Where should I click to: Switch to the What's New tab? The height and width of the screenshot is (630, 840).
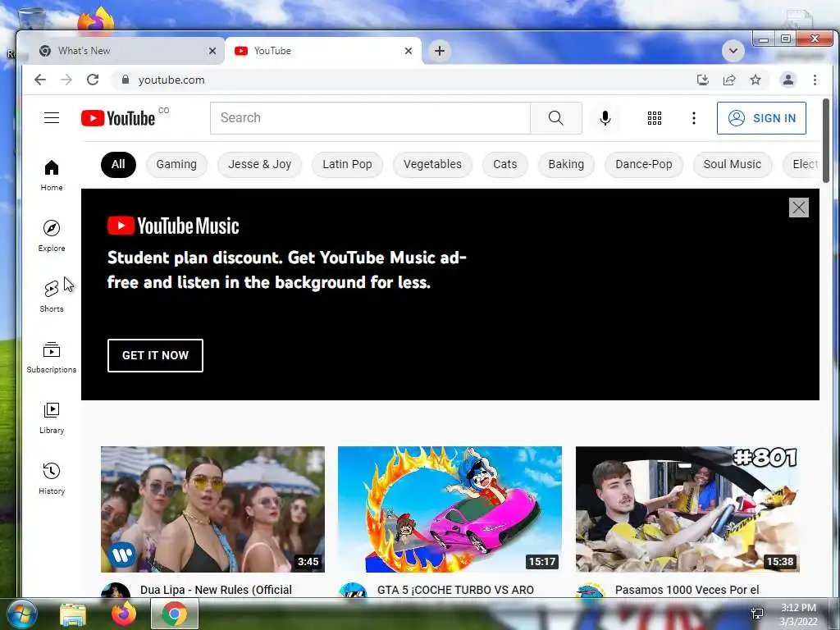125,51
